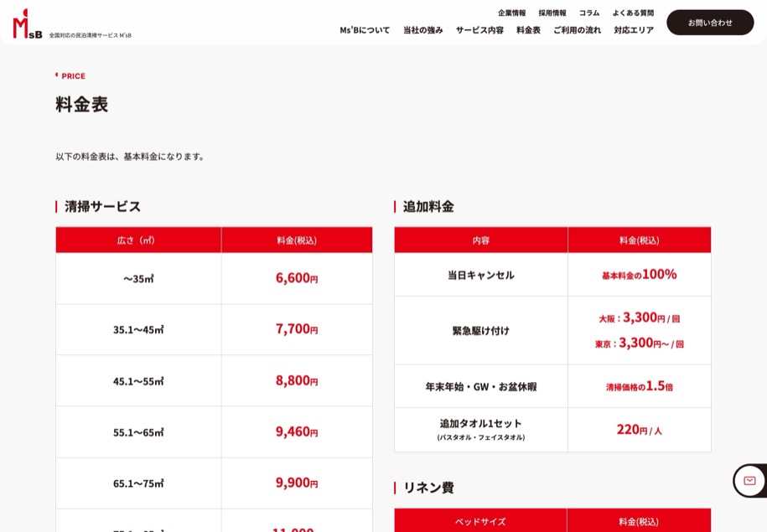
Task: Click the 7,700円 price
Action: pyautogui.click(x=297, y=329)
